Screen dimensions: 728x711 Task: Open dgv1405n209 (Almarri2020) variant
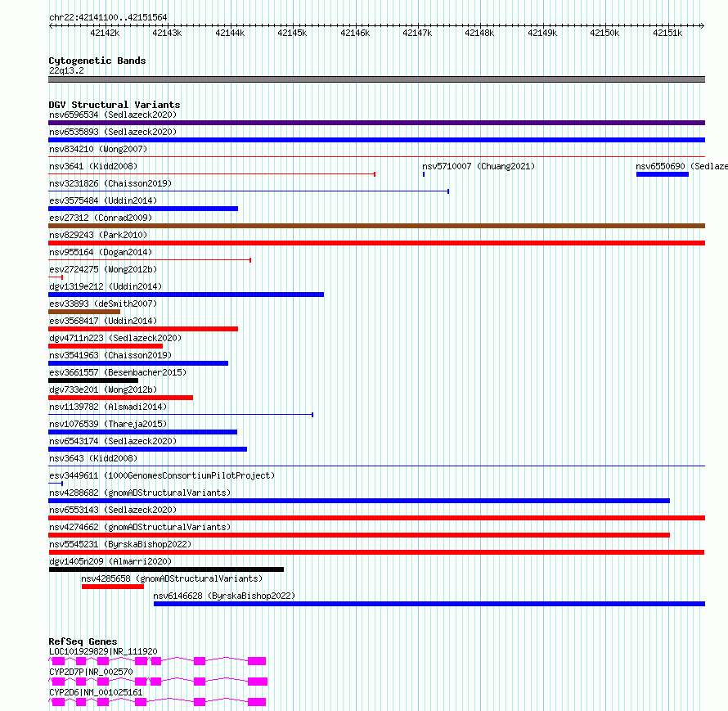tap(110, 561)
